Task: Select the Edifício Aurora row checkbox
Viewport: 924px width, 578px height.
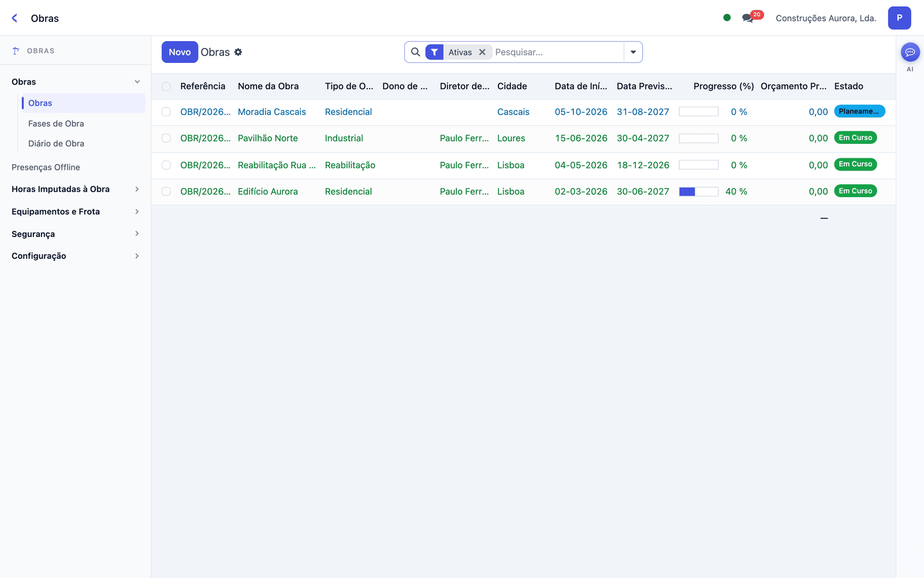Action: (166, 191)
